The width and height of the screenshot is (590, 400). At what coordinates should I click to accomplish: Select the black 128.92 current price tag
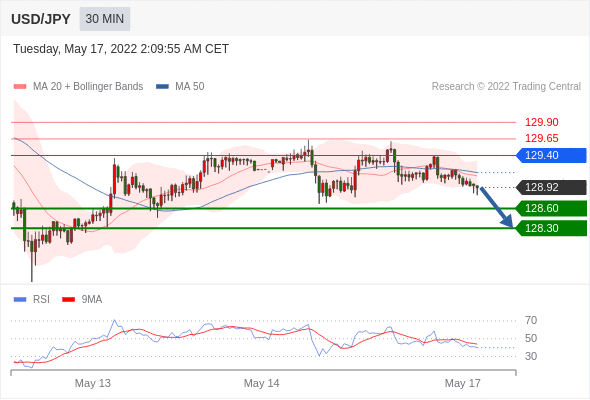tap(551, 187)
